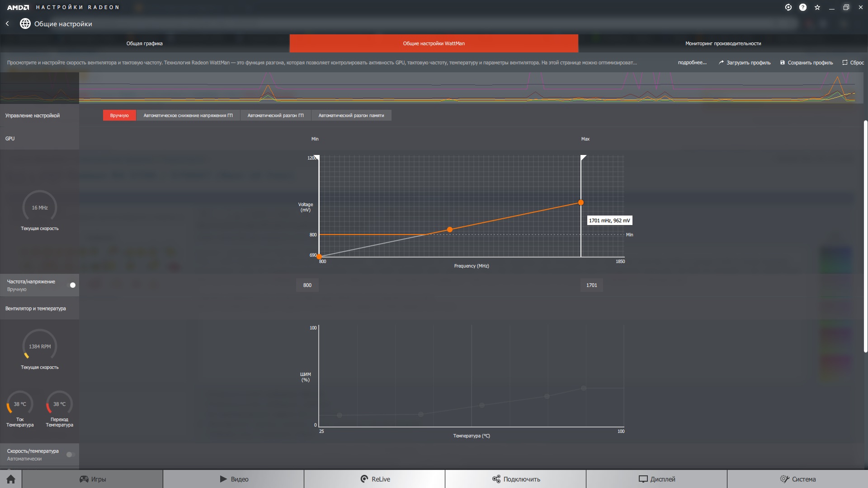Image resolution: width=868 pixels, height=488 pixels.
Task: Click the 1701 MHz curve point
Action: click(x=581, y=202)
